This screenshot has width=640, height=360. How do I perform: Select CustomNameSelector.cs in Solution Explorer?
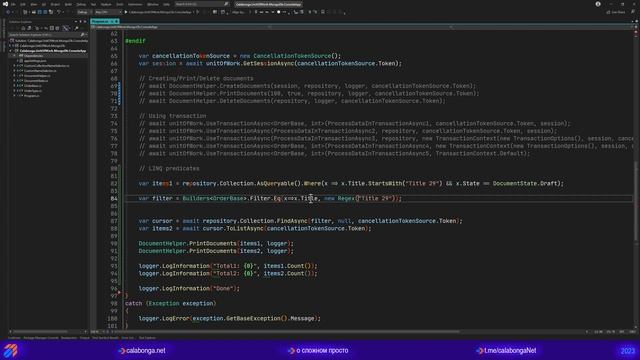40,71
